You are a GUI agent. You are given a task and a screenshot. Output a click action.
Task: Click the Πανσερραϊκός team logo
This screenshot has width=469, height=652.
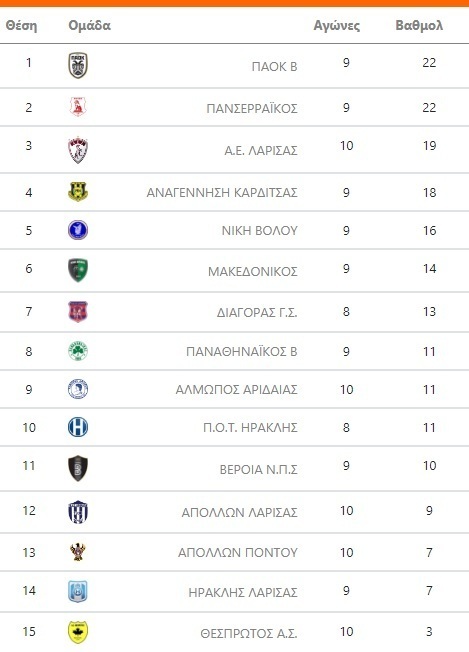(x=78, y=106)
